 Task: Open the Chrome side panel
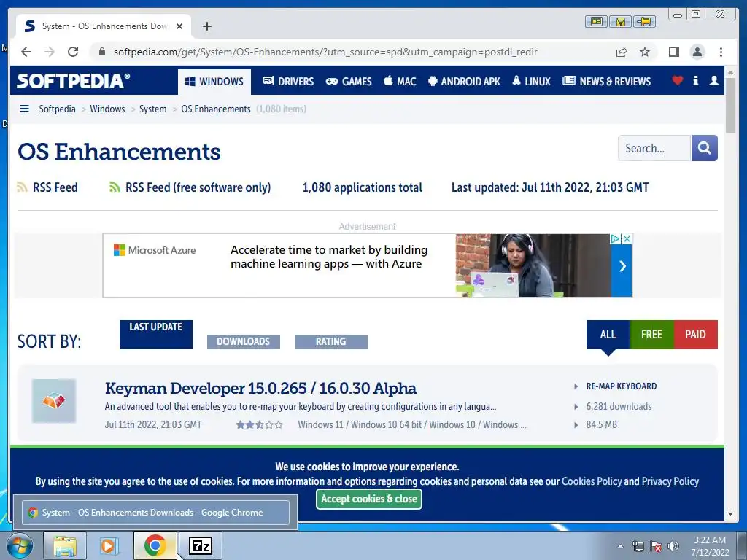coord(673,52)
